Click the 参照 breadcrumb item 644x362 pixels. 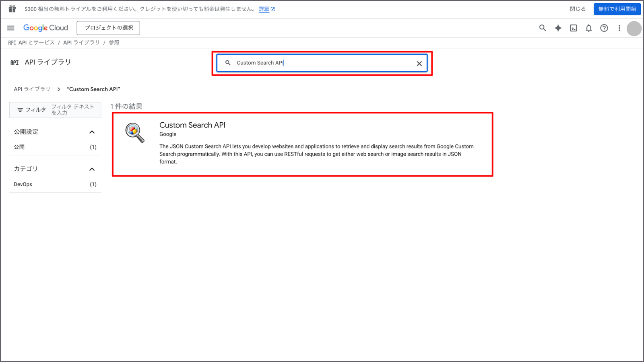114,43
